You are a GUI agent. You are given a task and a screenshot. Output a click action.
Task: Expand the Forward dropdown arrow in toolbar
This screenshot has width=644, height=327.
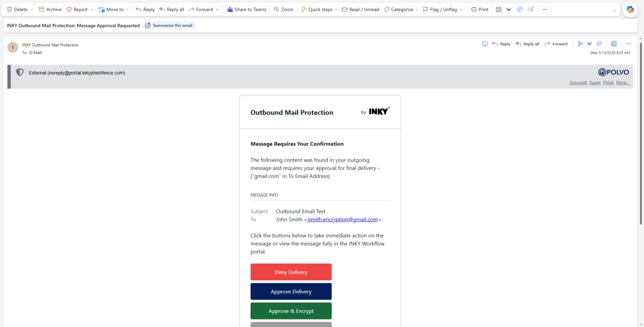[x=218, y=10]
